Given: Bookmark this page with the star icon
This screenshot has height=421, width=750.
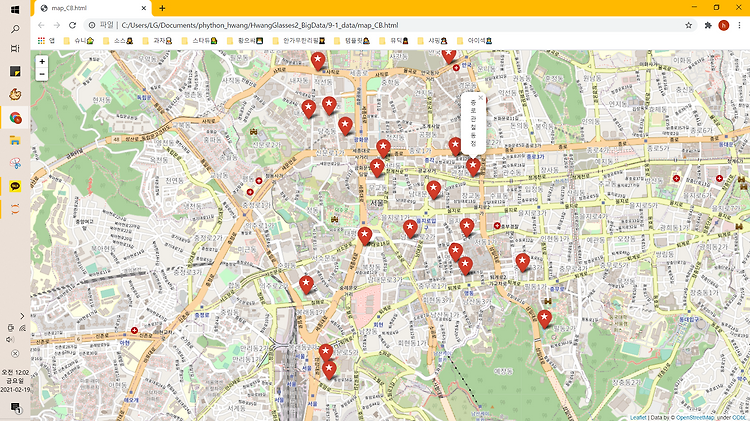Looking at the screenshot, I should click(x=688, y=25).
